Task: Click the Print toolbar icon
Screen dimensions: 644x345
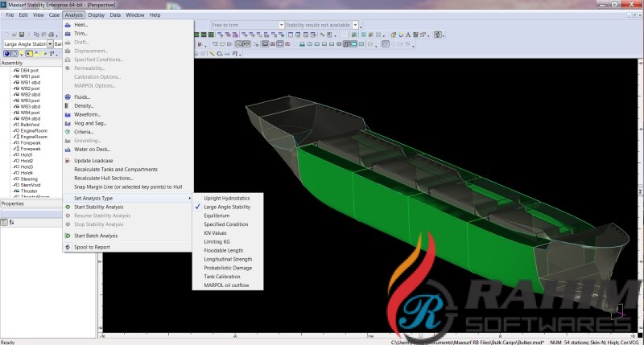Action: point(51,35)
